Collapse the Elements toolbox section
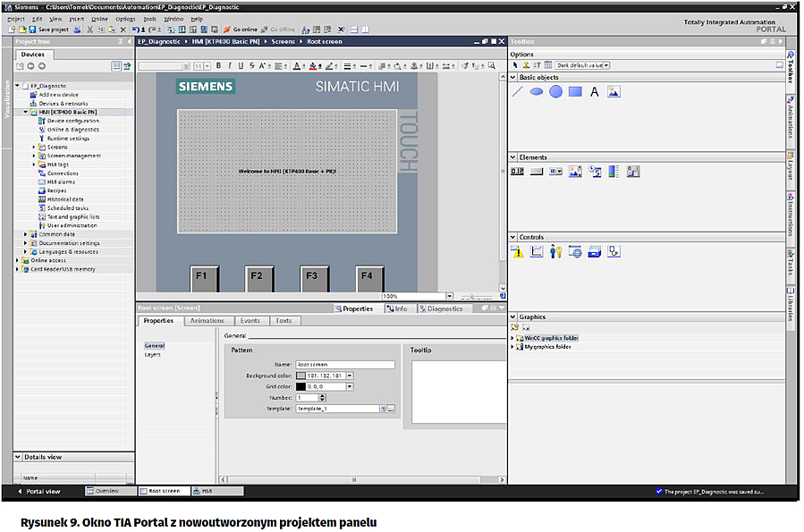 coord(513,157)
